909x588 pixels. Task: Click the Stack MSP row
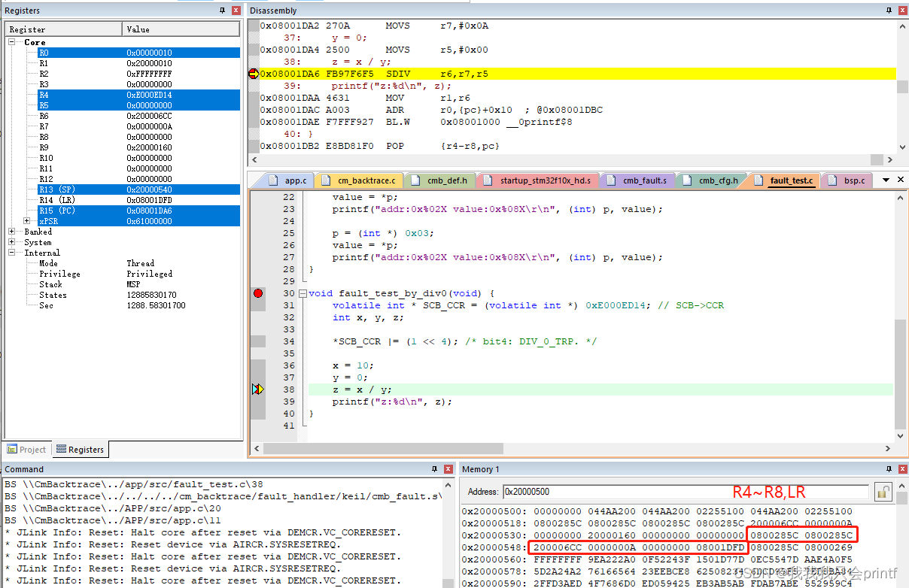[139, 284]
